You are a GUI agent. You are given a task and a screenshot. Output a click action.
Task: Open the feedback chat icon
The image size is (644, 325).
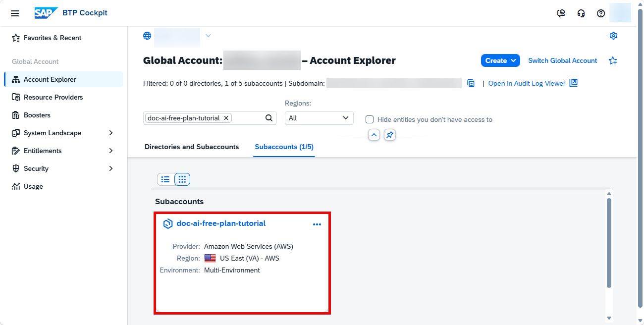click(561, 13)
